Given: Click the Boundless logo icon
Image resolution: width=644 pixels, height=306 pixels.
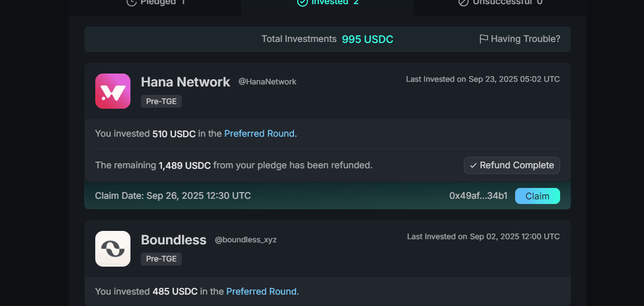Looking at the screenshot, I should (113, 249).
